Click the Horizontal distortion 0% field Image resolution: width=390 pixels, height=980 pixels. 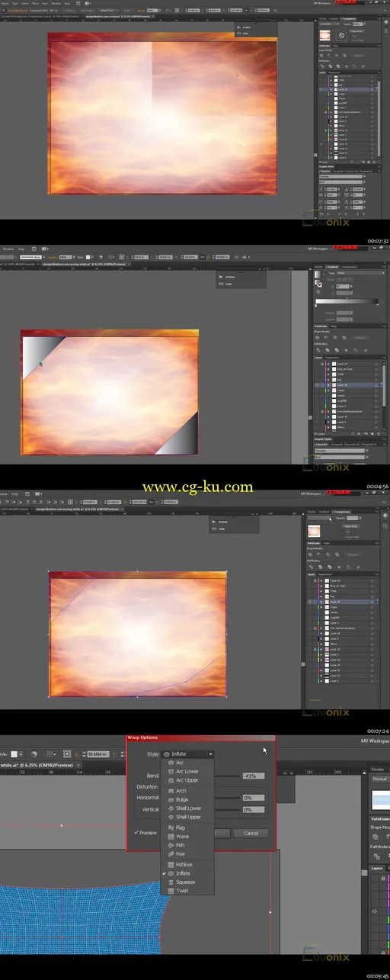point(254,798)
